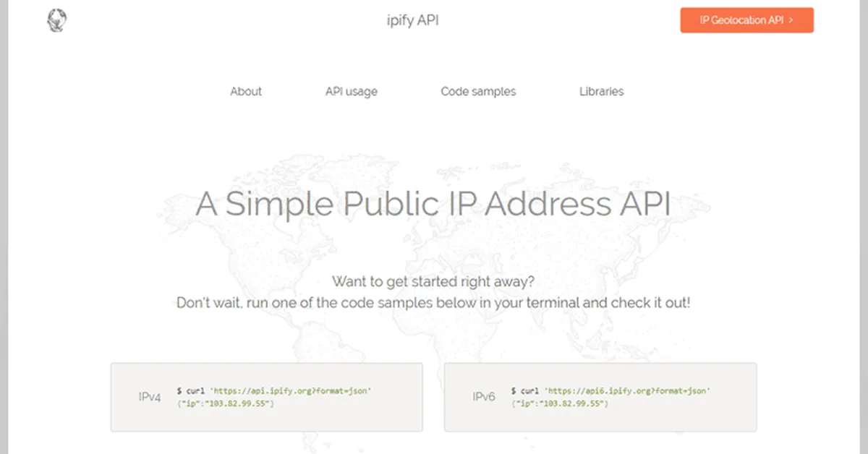Click the ipify API page title
The width and height of the screenshot is (868, 454).
(412, 20)
